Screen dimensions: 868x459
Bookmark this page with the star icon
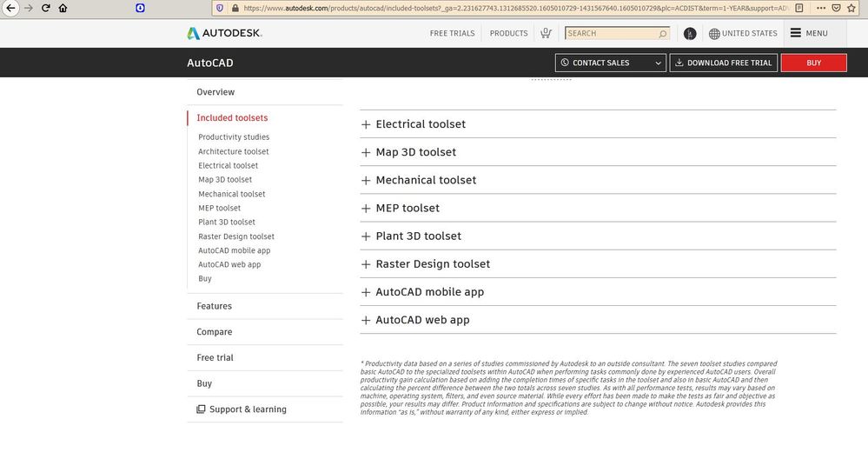click(851, 8)
